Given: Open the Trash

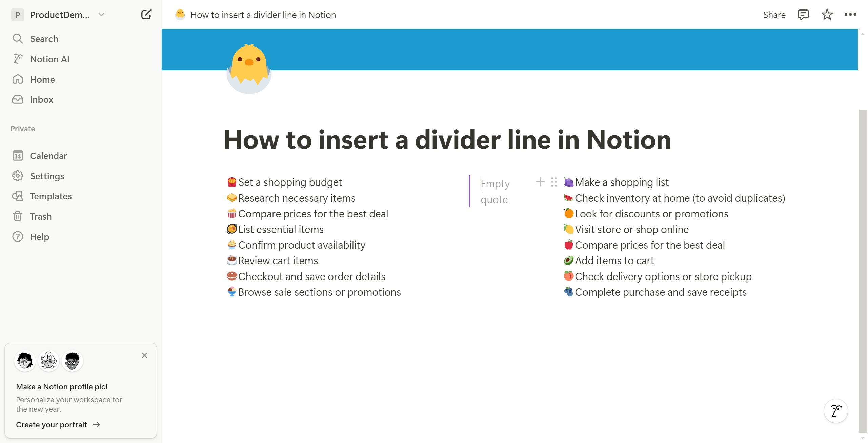Looking at the screenshot, I should tap(81, 216).
